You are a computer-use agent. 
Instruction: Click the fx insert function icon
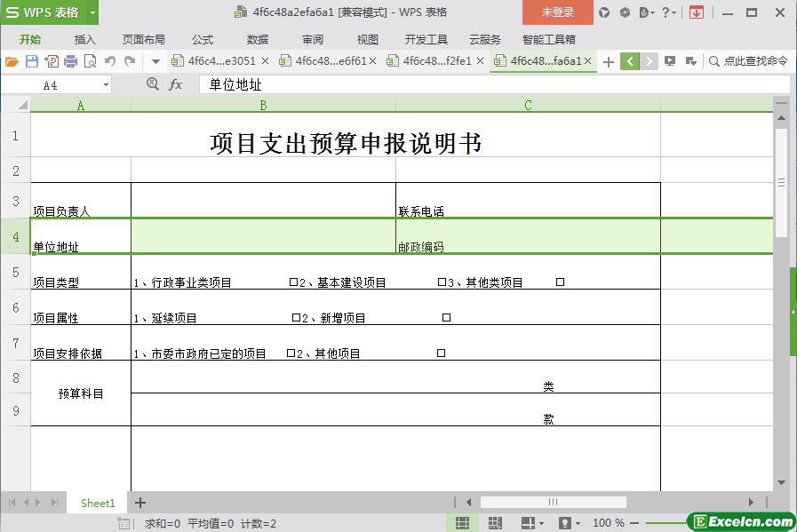click(176, 84)
